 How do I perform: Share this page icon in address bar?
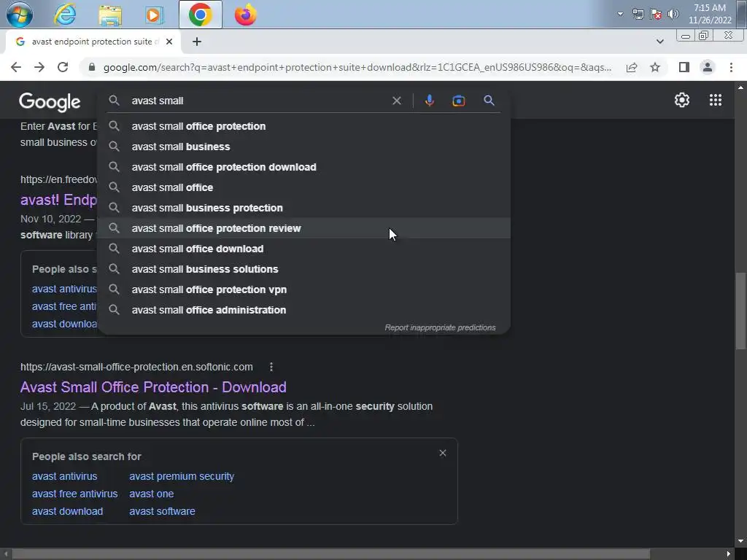[x=632, y=67]
